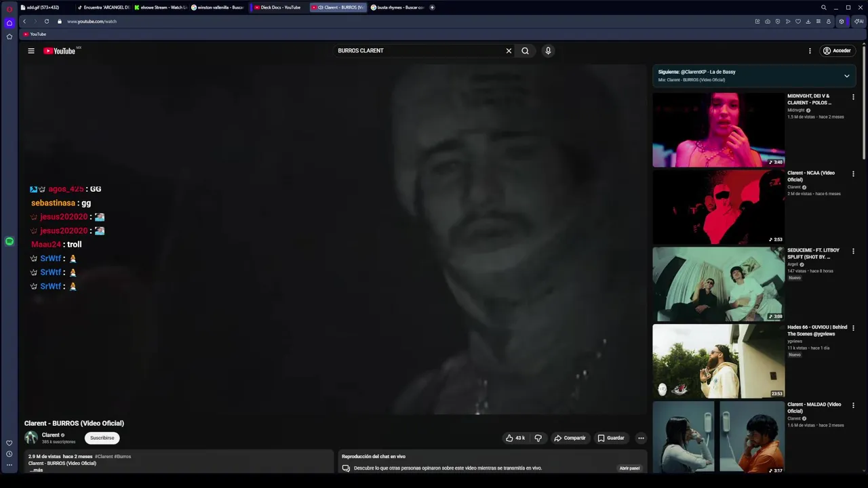Open the #Clarent hashtag link
Viewport: 868px width, 488px height.
tap(104, 456)
